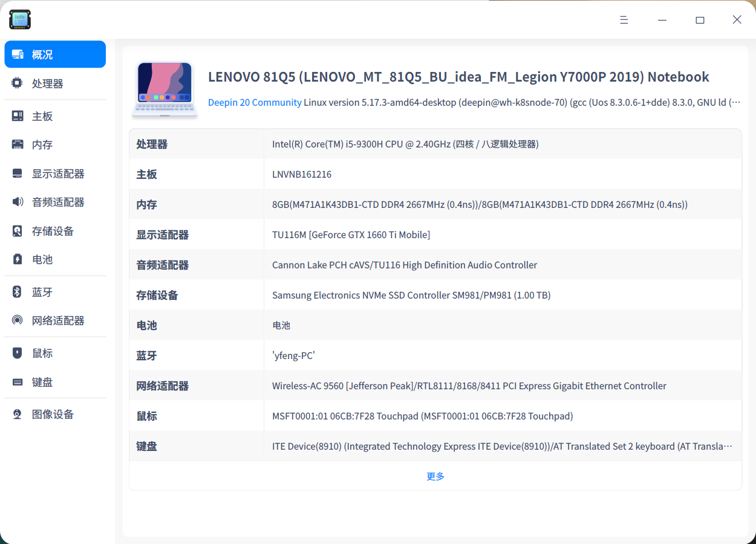Viewport: 756px width, 544px height.
Task: Click the Samsung NVMe SSD Controller value
Action: 411,295
